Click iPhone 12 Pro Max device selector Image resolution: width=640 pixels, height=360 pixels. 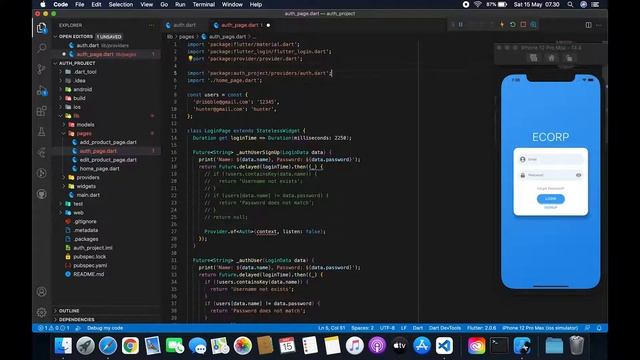point(540,328)
